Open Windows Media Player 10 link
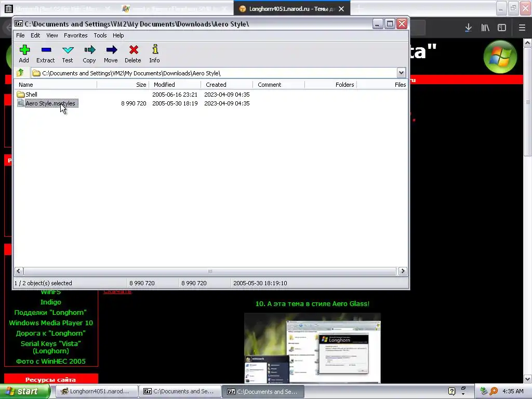 [x=51, y=323]
